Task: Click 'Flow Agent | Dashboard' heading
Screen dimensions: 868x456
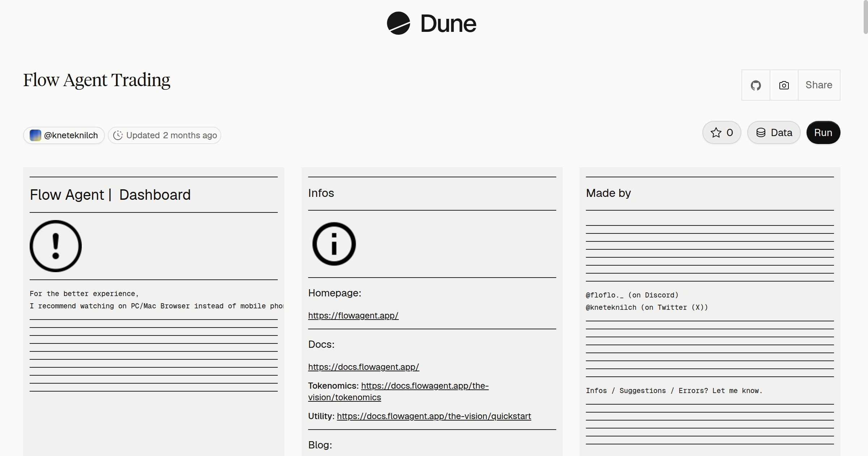Action: [110, 195]
